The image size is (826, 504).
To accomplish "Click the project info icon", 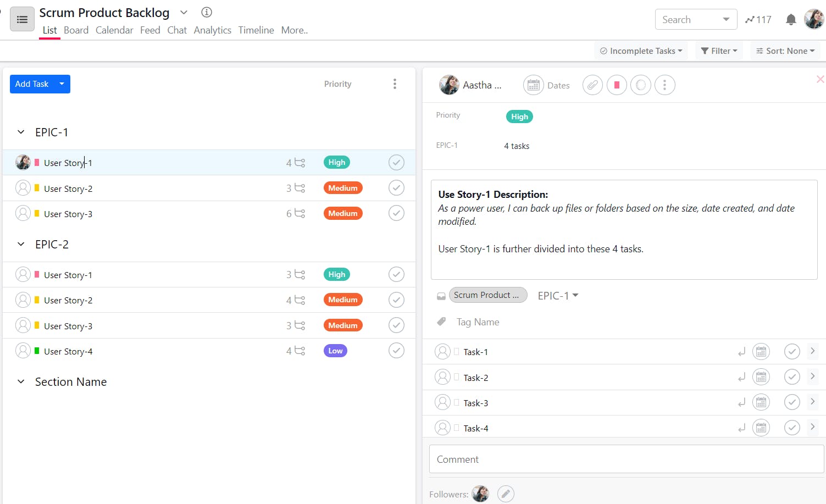I will click(207, 12).
